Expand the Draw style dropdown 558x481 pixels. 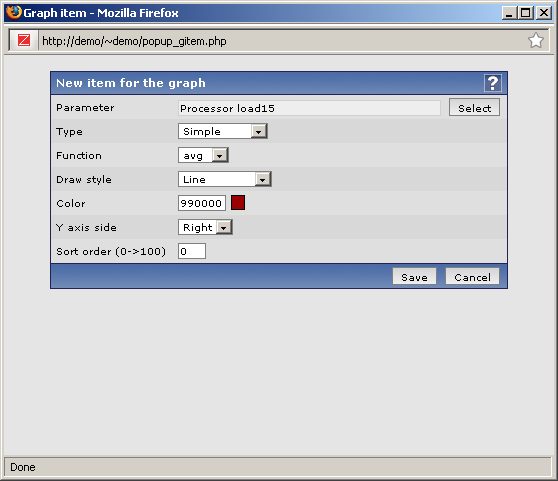click(x=225, y=179)
